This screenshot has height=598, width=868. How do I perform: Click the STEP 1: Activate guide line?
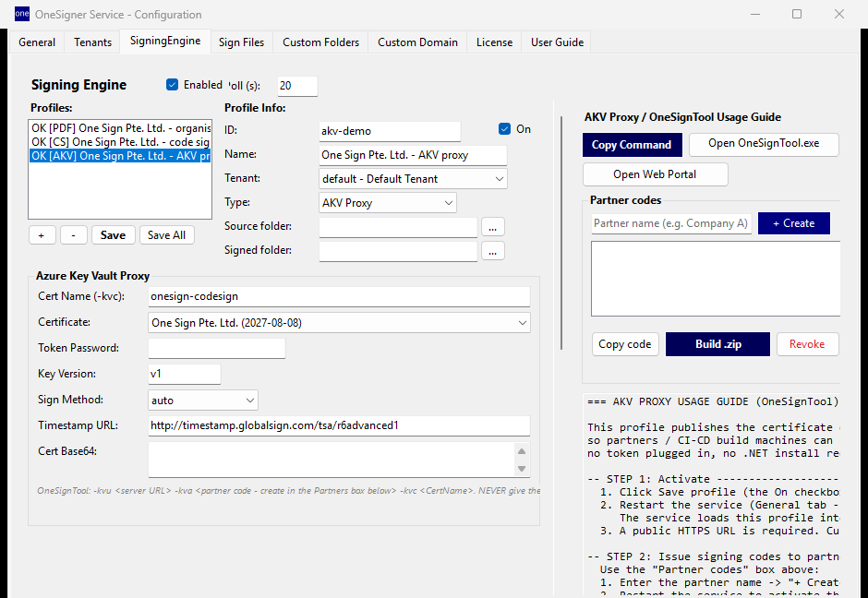[713, 479]
